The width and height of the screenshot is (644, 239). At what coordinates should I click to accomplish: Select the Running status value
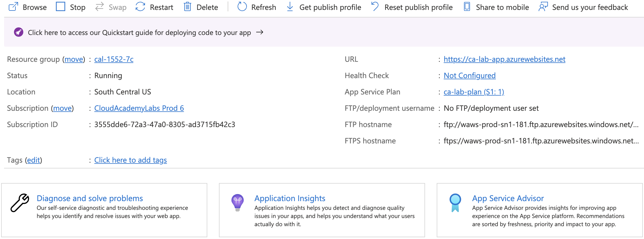coord(108,75)
